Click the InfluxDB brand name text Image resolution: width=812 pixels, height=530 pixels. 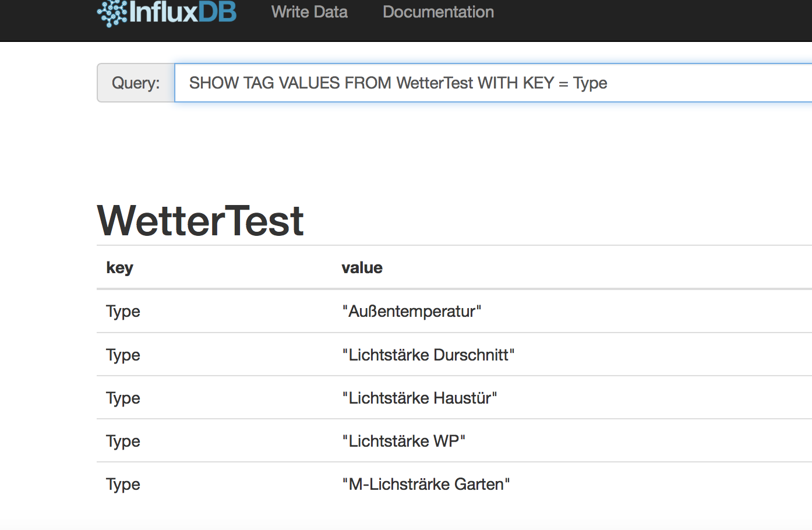[x=183, y=12]
